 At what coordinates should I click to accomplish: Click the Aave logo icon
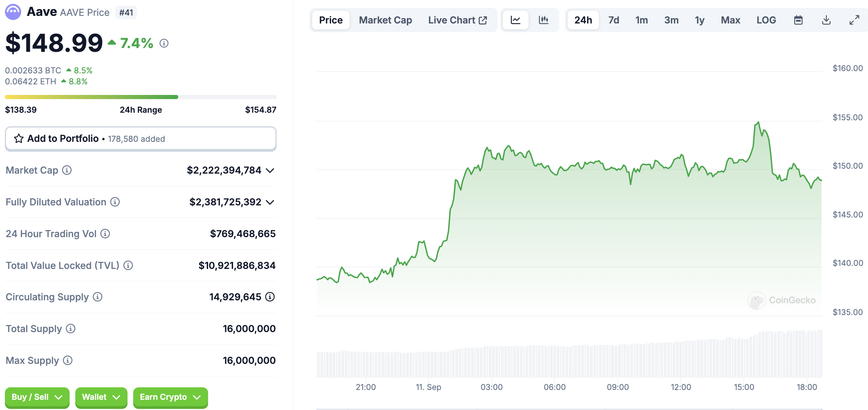(x=13, y=12)
